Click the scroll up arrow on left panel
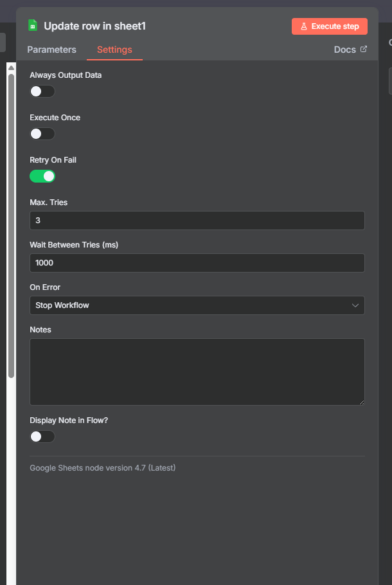Image resolution: width=392 pixels, height=585 pixels. coord(11,67)
